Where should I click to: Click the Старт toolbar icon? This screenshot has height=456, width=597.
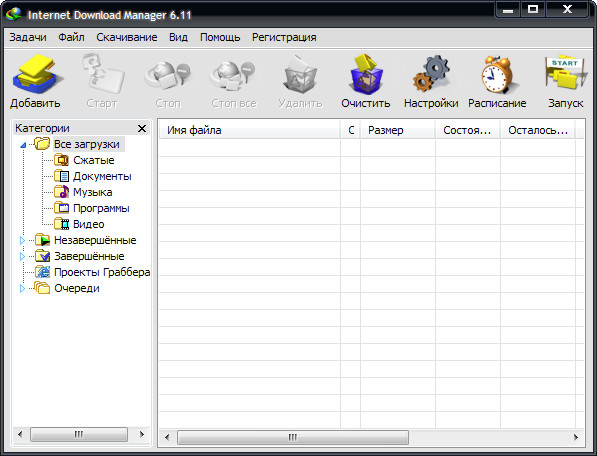coord(102,74)
